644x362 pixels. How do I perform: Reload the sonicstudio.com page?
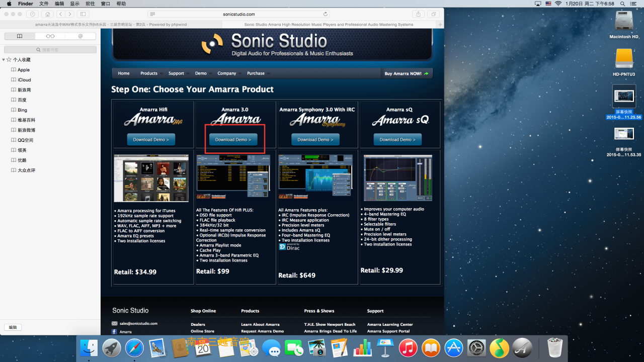coord(326,14)
